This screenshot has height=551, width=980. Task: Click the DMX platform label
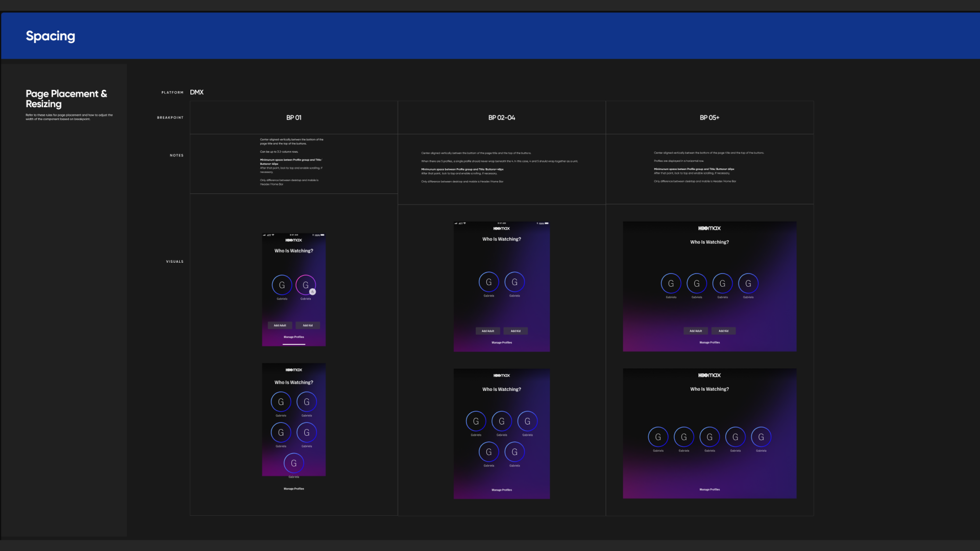coord(196,92)
